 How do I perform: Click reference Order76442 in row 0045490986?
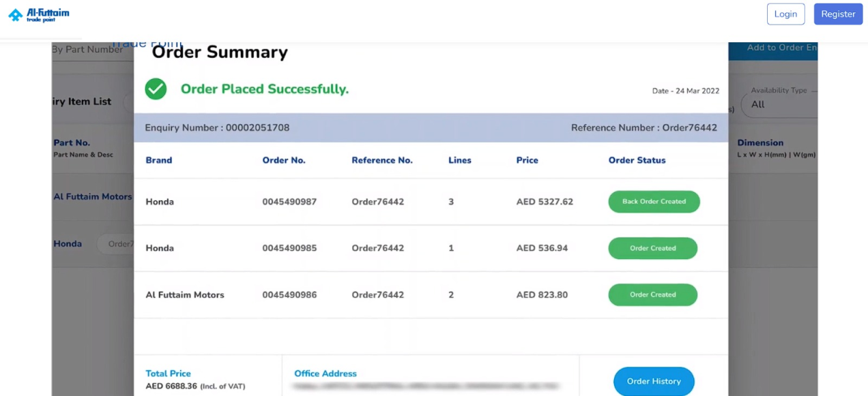tap(378, 295)
